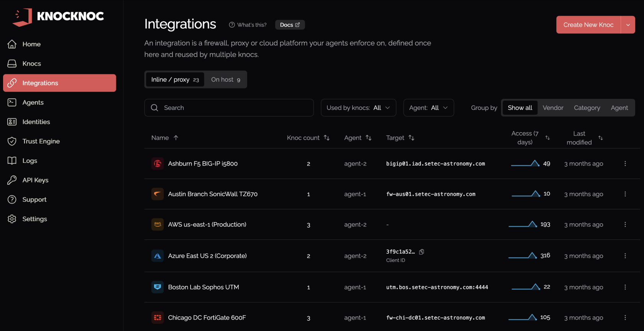Expand the Used by knocs filter dropdown
644x331 pixels.
tap(358, 108)
